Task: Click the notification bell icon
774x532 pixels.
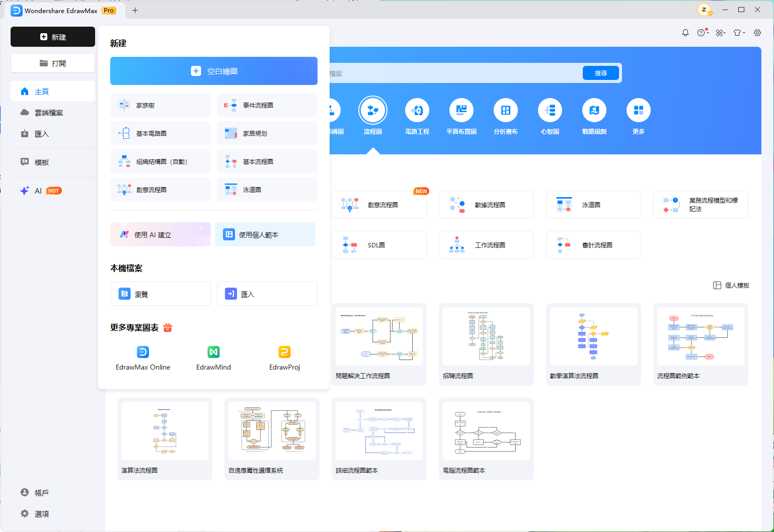Action: [x=685, y=33]
